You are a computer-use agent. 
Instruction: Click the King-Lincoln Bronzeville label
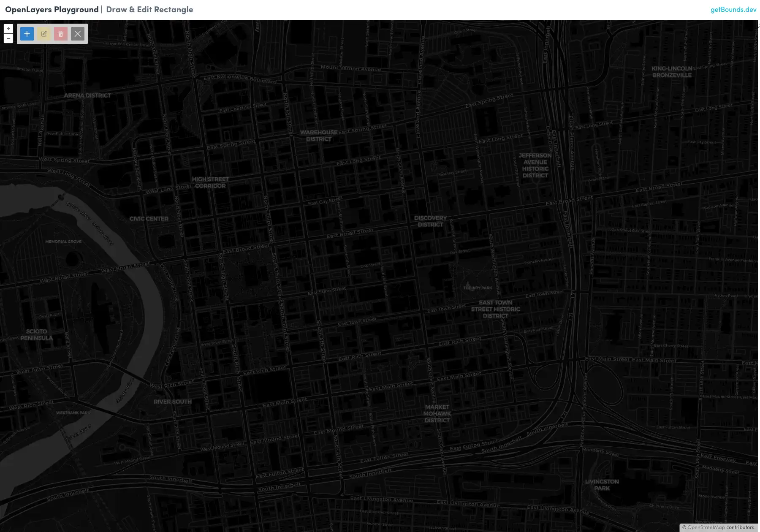pyautogui.click(x=672, y=72)
